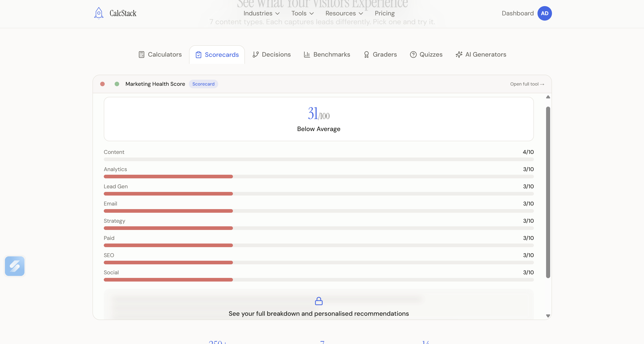Go to the Dashboard link

click(518, 13)
